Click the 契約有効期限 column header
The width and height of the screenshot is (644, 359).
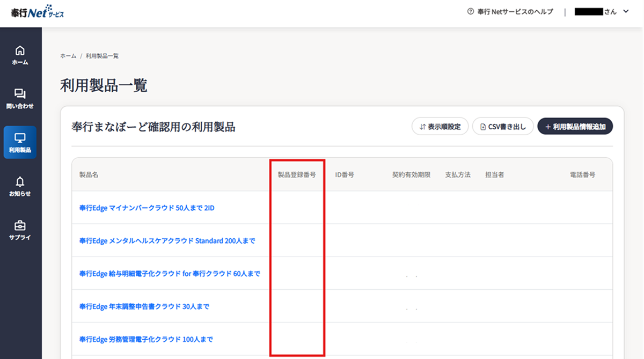tap(411, 175)
